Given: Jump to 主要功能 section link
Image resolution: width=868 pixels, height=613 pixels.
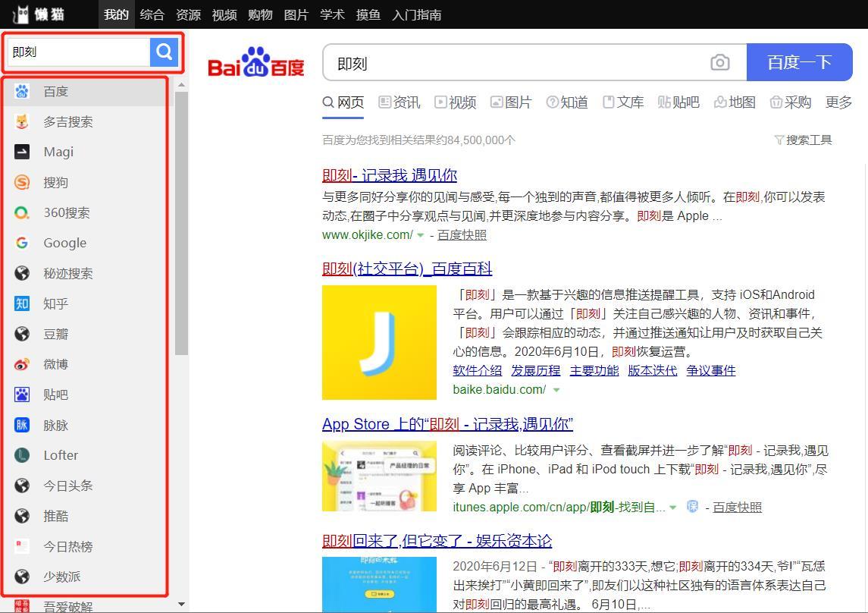Looking at the screenshot, I should (x=594, y=370).
